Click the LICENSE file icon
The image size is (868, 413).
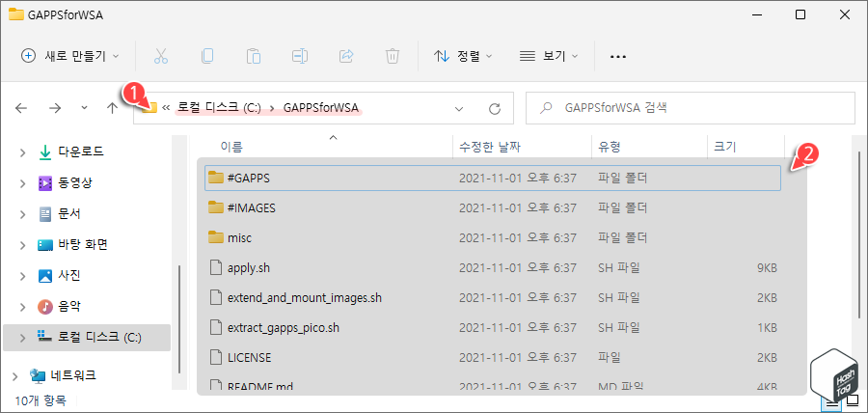215,358
